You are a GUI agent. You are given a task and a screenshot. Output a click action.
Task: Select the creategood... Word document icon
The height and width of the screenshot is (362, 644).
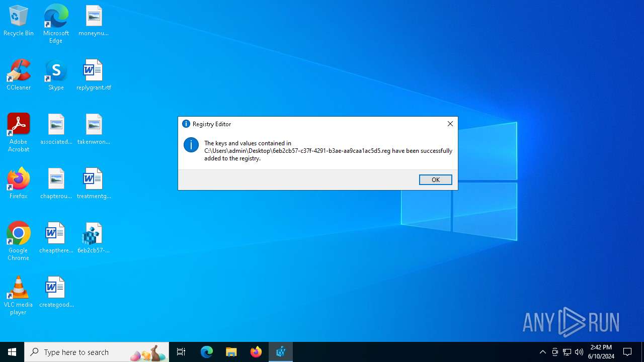56,292
